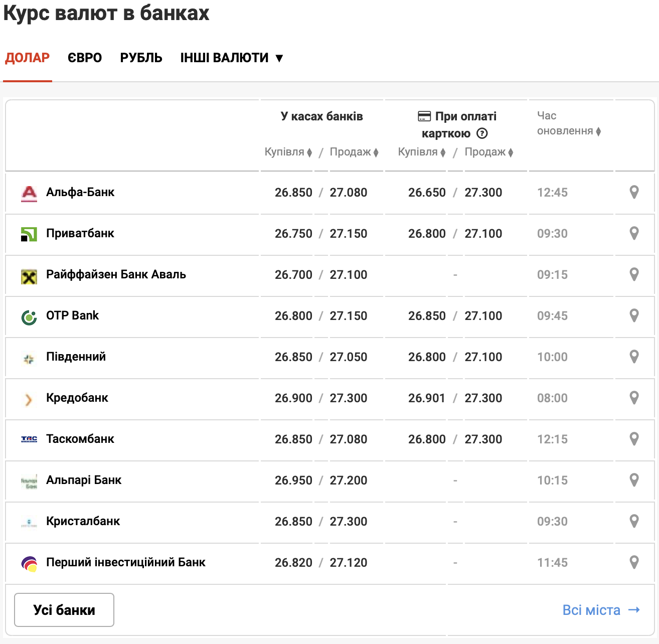Show Кредобанк branches via map pin
659x644 pixels.
(x=634, y=398)
